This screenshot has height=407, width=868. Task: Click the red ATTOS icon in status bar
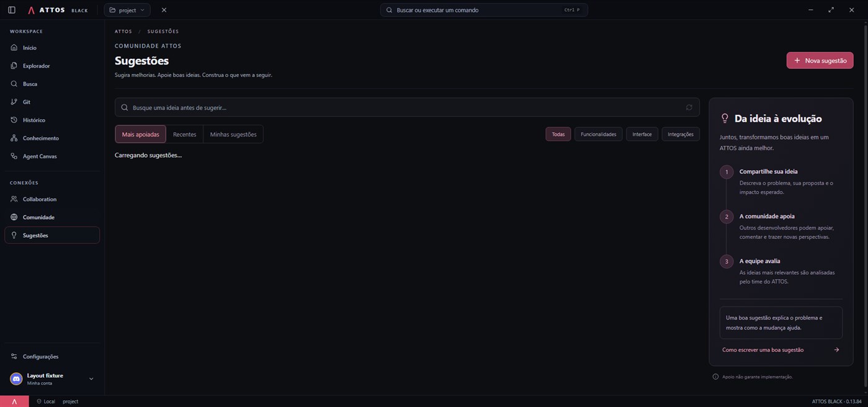click(x=14, y=401)
